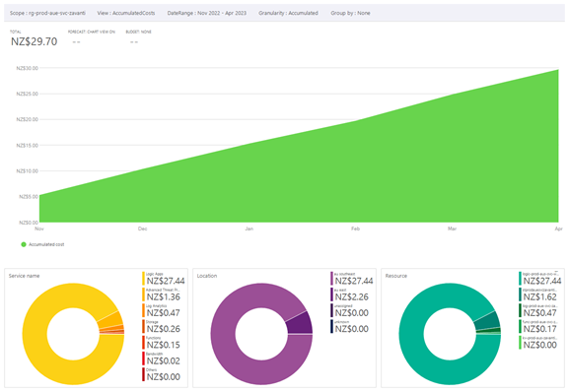Click the Mar x-axis label
This screenshot has height=392, width=569.
[x=453, y=229]
